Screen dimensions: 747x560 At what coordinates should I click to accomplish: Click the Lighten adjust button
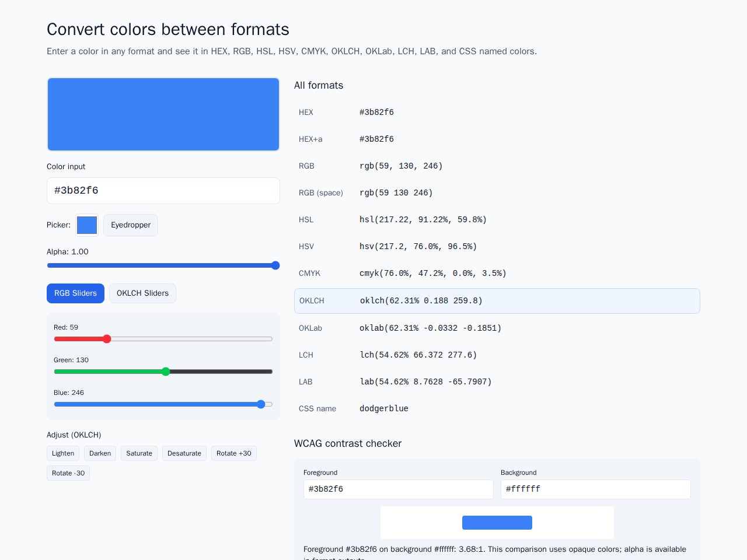pos(63,453)
